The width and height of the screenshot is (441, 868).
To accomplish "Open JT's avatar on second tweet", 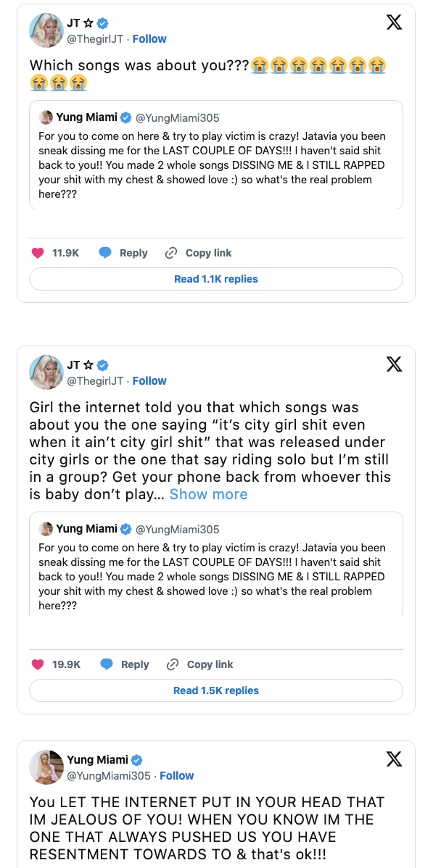I will pos(45,372).
